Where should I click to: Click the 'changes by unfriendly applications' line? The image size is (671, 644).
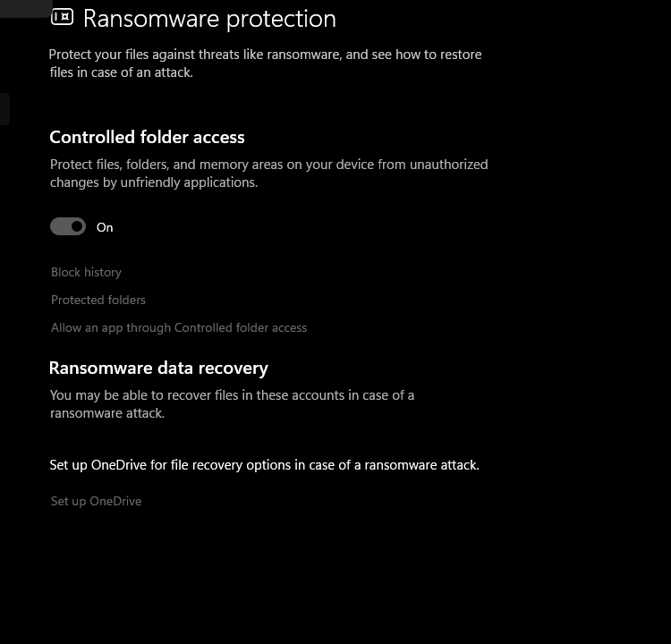[x=154, y=182]
